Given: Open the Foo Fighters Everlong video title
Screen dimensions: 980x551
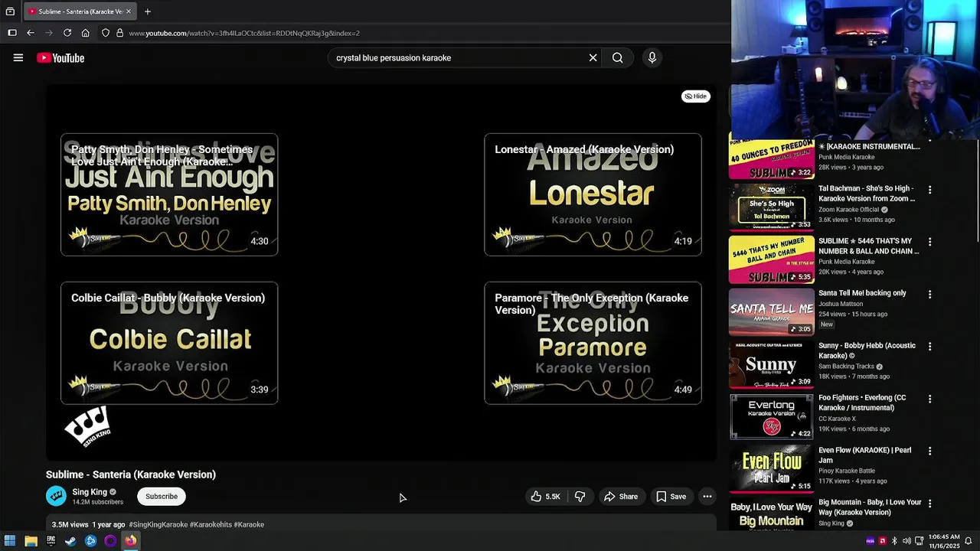Looking at the screenshot, I should click(862, 403).
